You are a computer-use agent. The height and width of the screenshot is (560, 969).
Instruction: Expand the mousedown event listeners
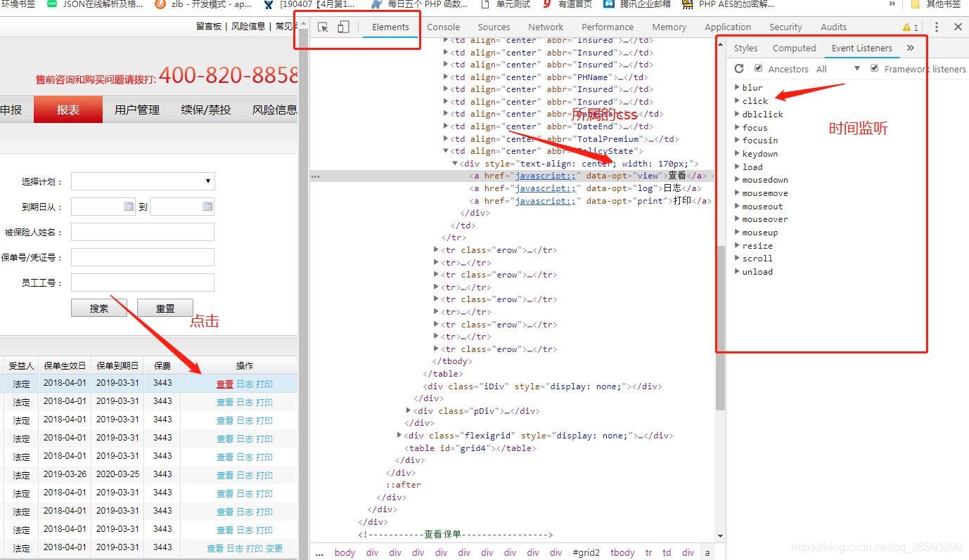(737, 180)
